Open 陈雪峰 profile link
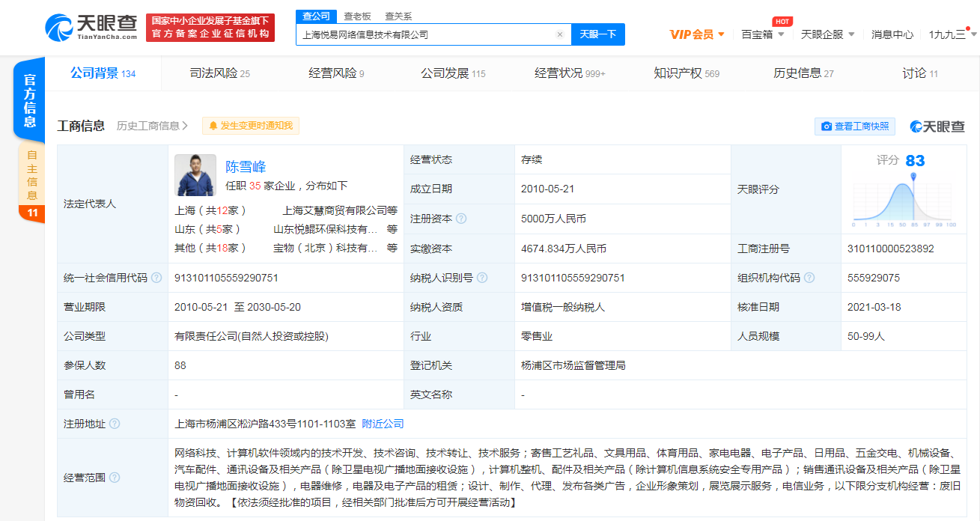Image resolution: width=980 pixels, height=521 pixels. click(246, 166)
